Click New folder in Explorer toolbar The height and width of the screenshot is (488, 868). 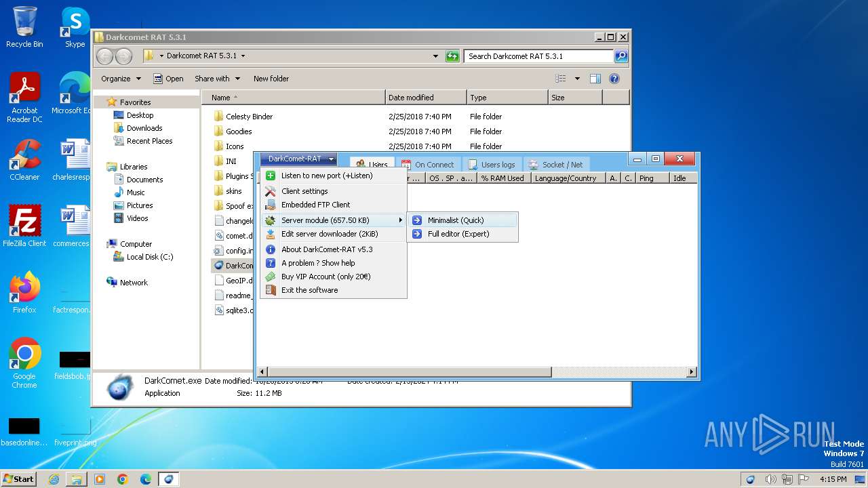(x=271, y=79)
